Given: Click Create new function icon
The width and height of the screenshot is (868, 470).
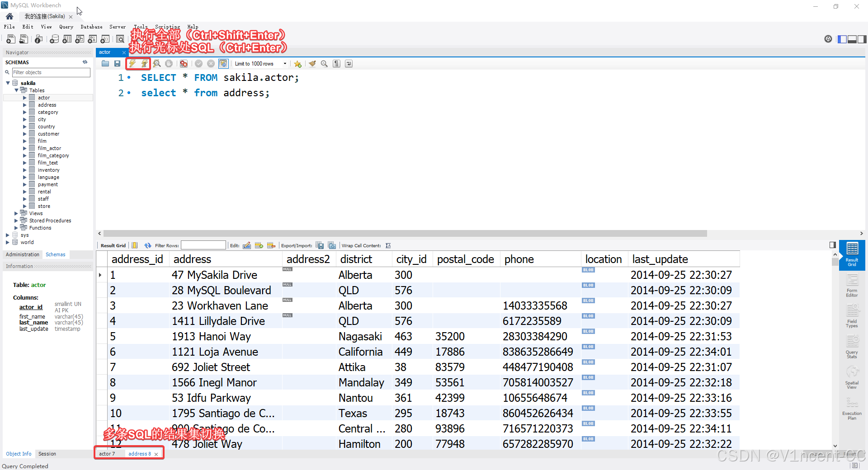Looking at the screenshot, I should click(105, 39).
